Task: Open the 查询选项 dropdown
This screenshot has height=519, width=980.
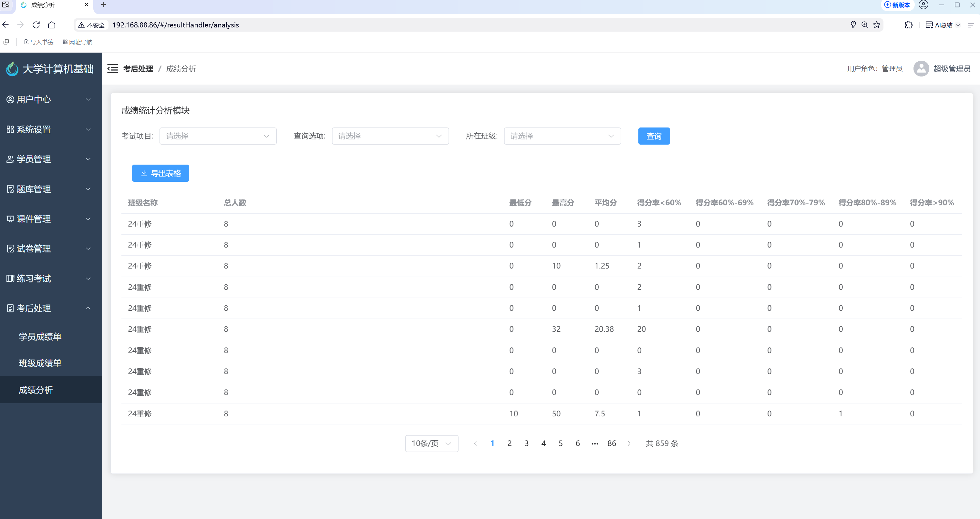Action: [x=390, y=136]
